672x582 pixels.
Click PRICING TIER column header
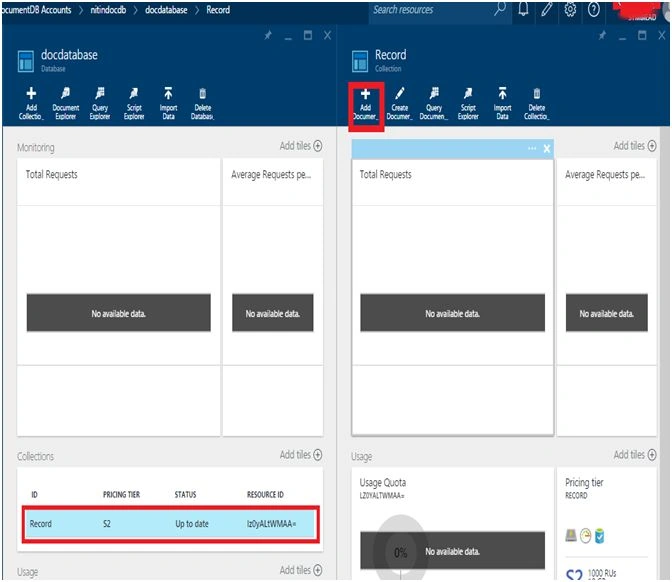(x=121, y=495)
